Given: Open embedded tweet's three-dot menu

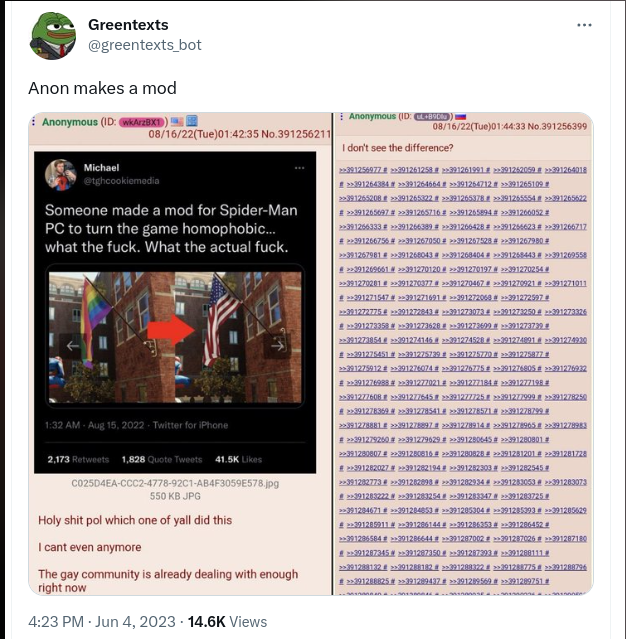Looking at the screenshot, I should 300,168.
